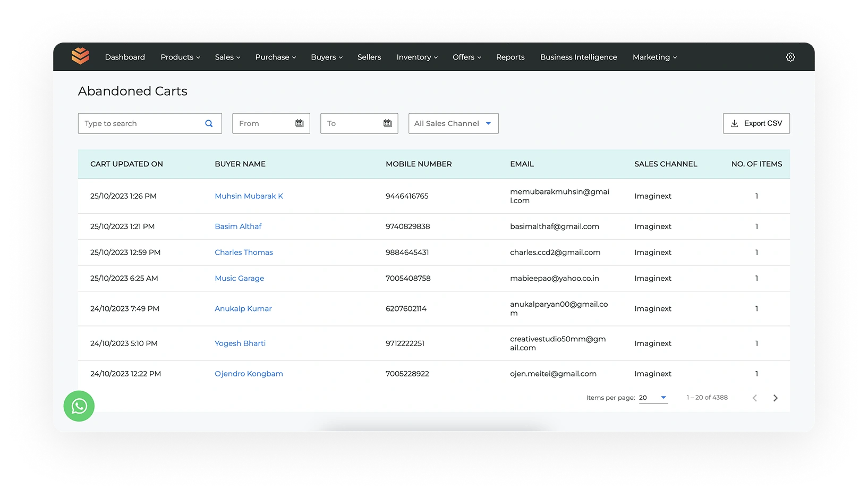
Task: Click the Export CSV button
Action: point(756,123)
